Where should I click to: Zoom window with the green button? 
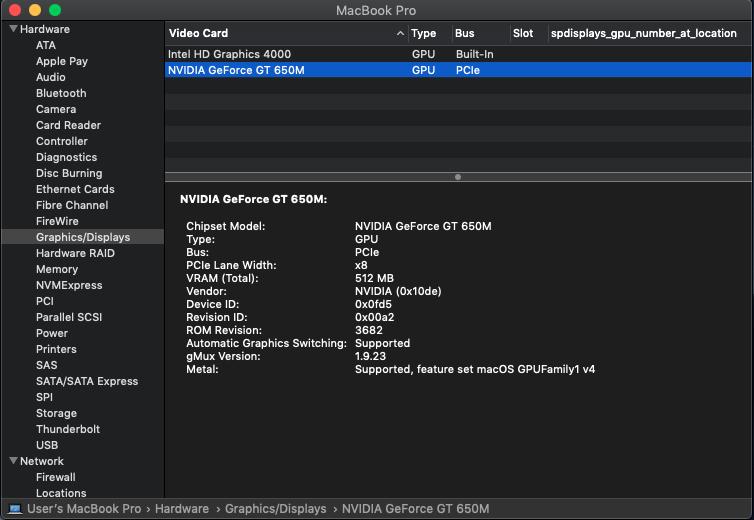click(x=55, y=10)
